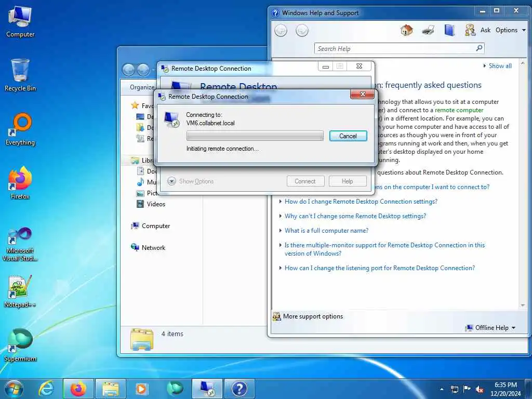Click the muted volume tray icon
The height and width of the screenshot is (399, 532).
point(480,389)
